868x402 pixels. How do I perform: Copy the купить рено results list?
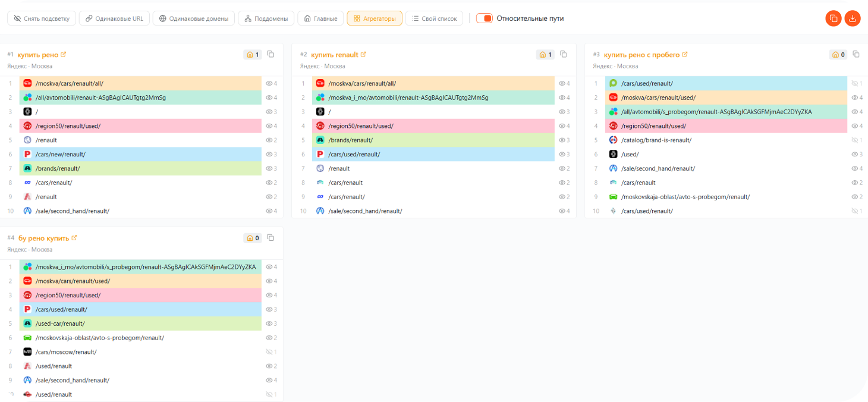point(271,55)
